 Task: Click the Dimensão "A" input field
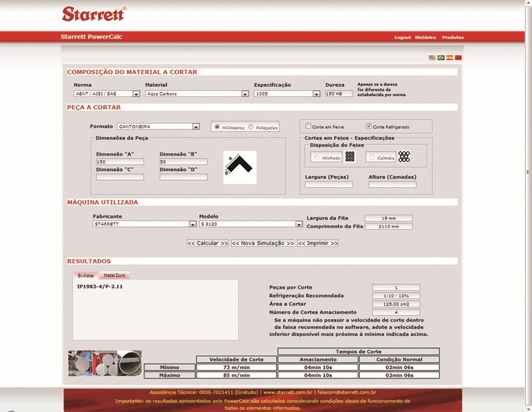(120, 162)
